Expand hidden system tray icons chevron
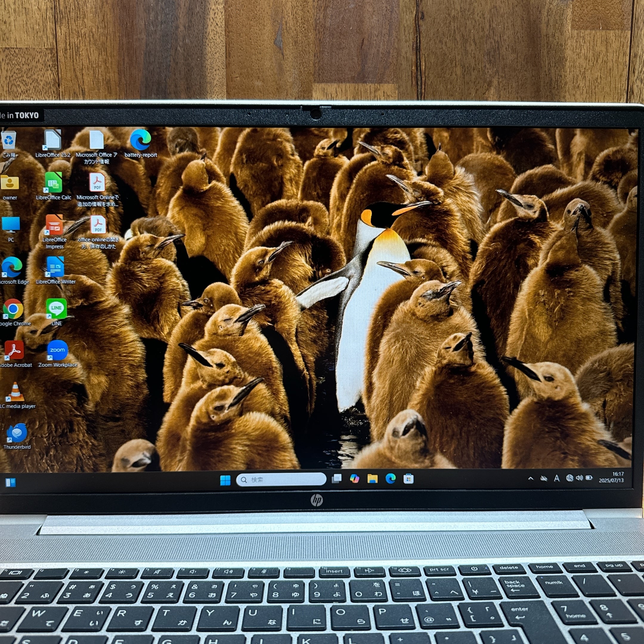Viewport: 644px width, 644px height. (x=531, y=478)
